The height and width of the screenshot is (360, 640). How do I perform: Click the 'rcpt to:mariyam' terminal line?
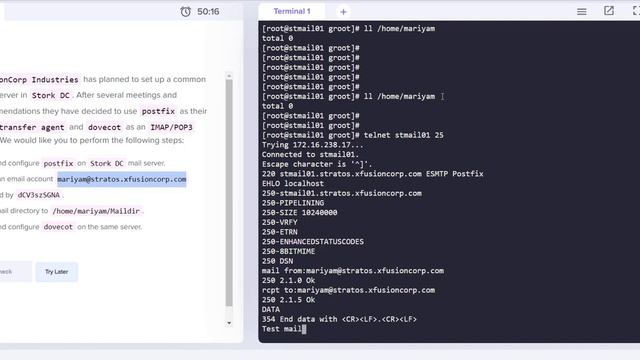(x=348, y=290)
